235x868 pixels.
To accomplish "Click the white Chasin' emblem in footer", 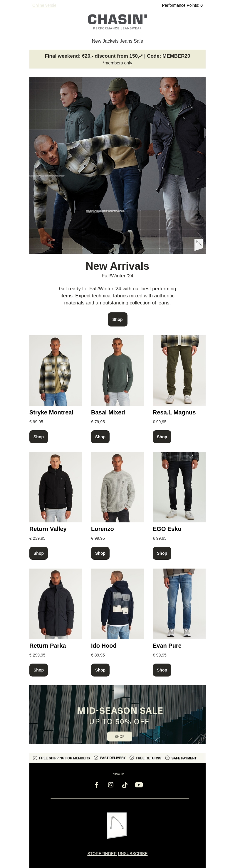I will (x=117, y=825).
